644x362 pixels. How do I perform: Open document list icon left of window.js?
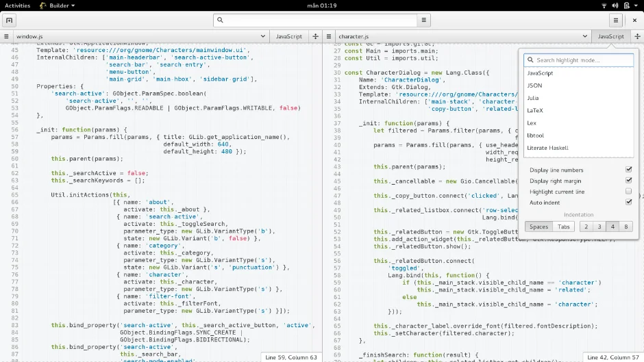(6, 36)
